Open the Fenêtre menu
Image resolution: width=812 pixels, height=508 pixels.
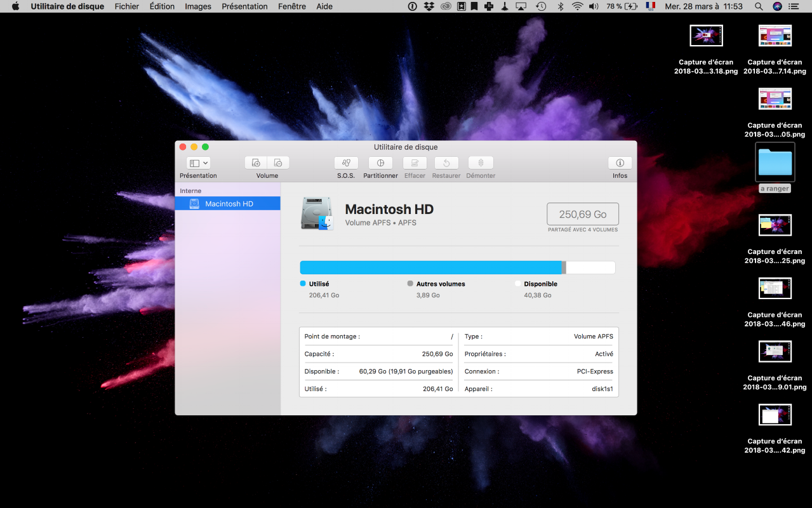point(292,6)
